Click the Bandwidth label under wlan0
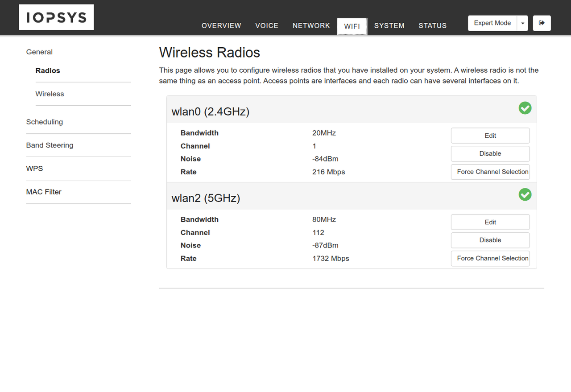571x392 pixels. 199,133
